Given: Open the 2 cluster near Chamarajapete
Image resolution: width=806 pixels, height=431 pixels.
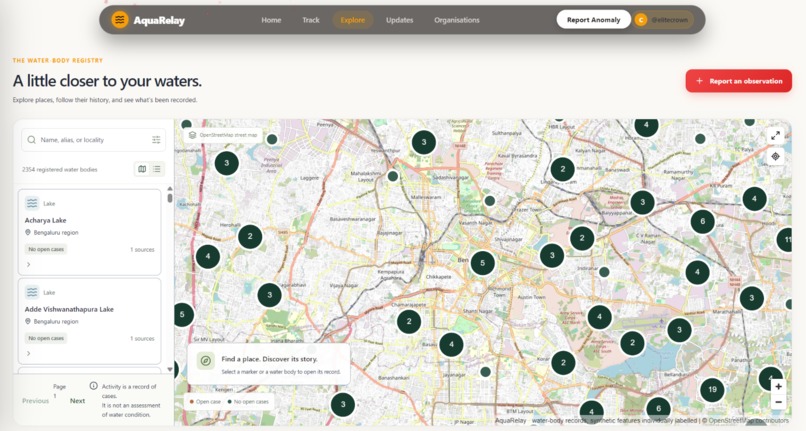Looking at the screenshot, I should click(x=409, y=321).
